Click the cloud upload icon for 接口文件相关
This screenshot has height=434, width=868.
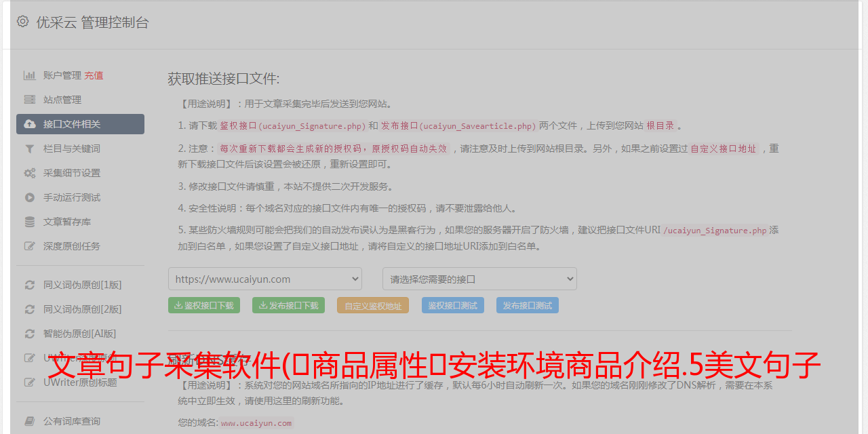(x=30, y=124)
